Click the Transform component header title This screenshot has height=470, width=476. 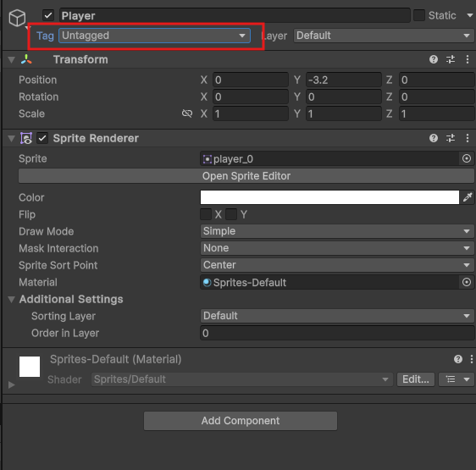pos(80,59)
